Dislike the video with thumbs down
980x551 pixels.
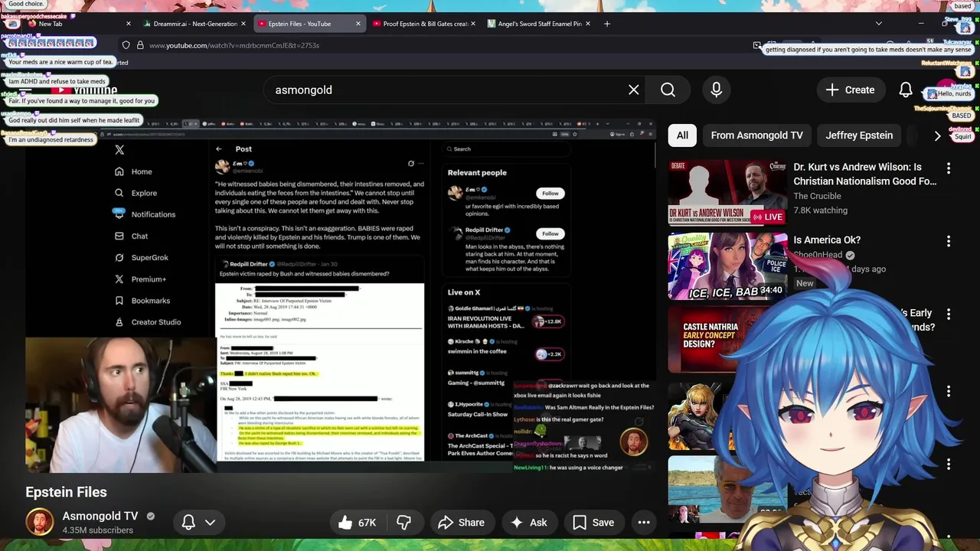click(x=403, y=523)
